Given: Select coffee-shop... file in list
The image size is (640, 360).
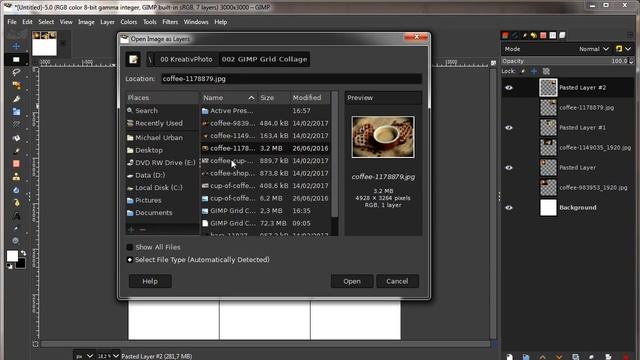Looking at the screenshot, I should (x=265, y=173).
